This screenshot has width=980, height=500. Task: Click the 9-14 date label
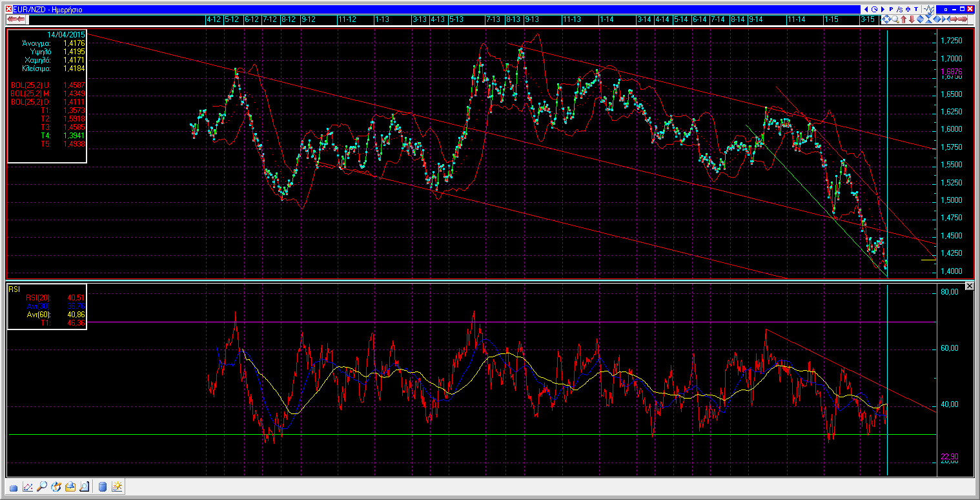(756, 19)
